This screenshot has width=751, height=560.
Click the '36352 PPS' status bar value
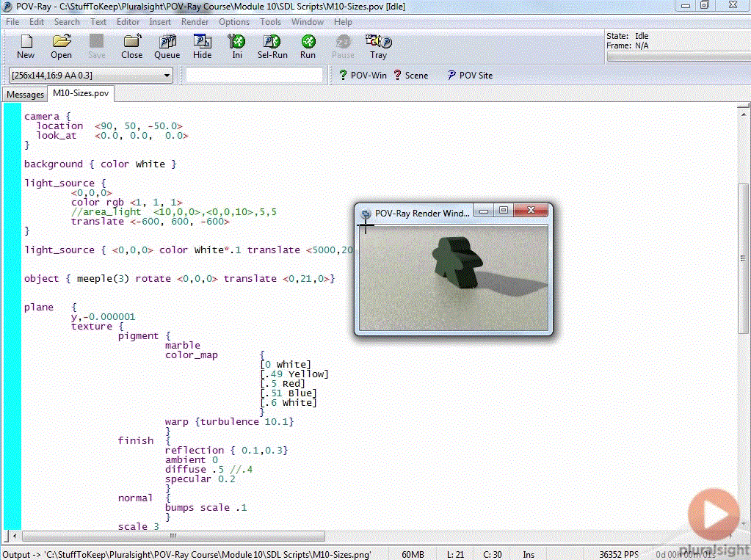coord(619,554)
